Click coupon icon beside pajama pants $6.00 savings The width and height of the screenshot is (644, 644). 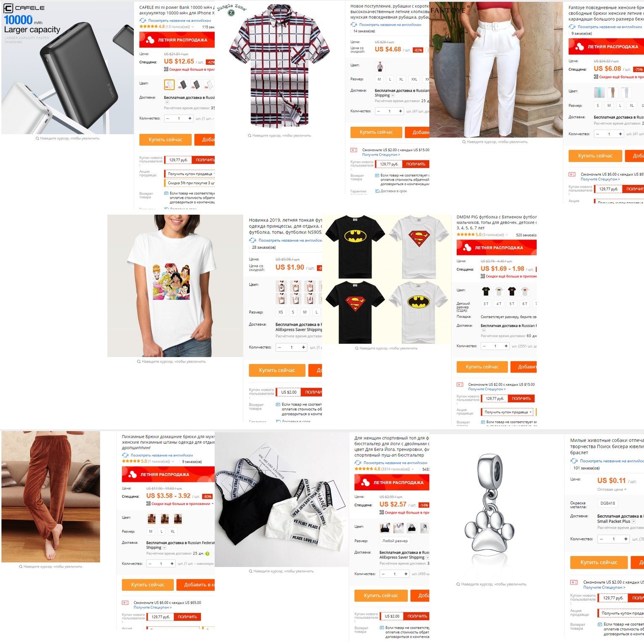tap(125, 603)
